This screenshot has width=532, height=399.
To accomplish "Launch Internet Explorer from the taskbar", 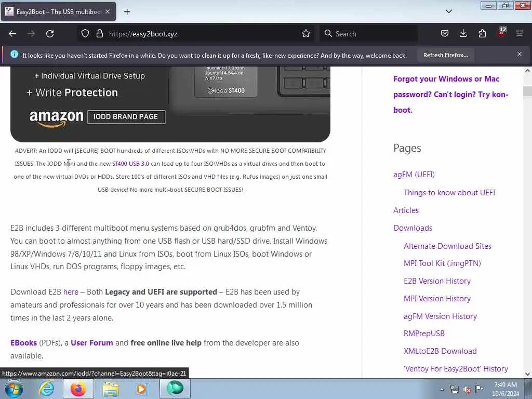I will tap(46, 389).
